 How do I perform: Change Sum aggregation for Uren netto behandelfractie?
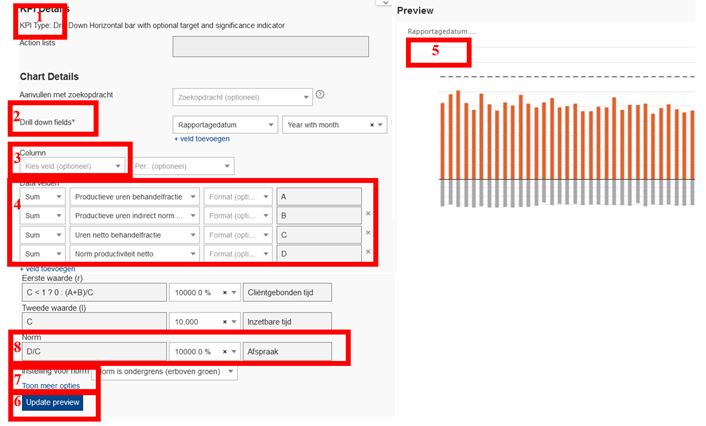coord(43,232)
